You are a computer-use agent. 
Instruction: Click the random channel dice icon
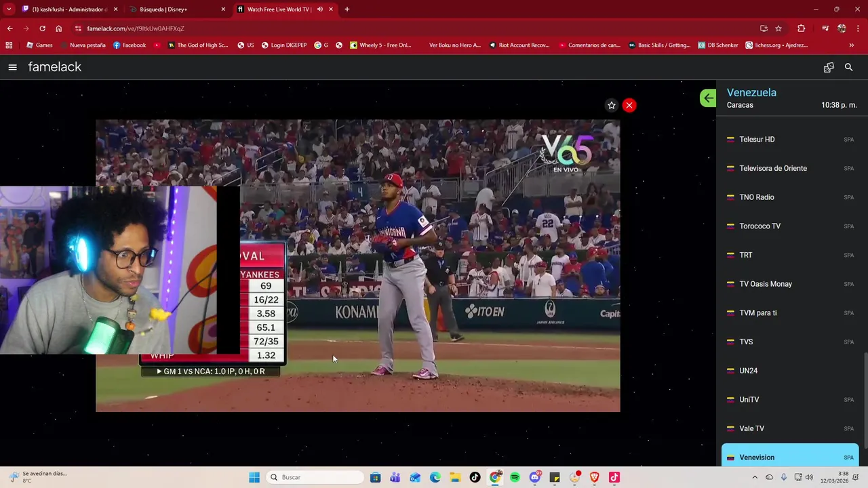pos(829,67)
